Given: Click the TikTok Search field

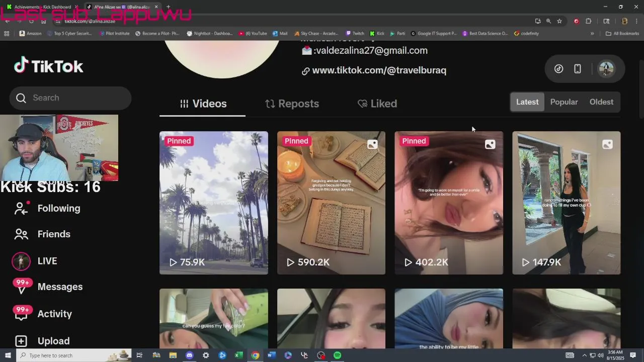Looking at the screenshot, I should tap(70, 98).
